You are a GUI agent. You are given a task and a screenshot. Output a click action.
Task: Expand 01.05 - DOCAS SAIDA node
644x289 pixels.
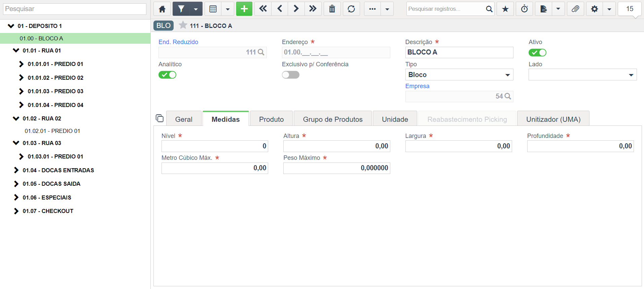pos(16,184)
